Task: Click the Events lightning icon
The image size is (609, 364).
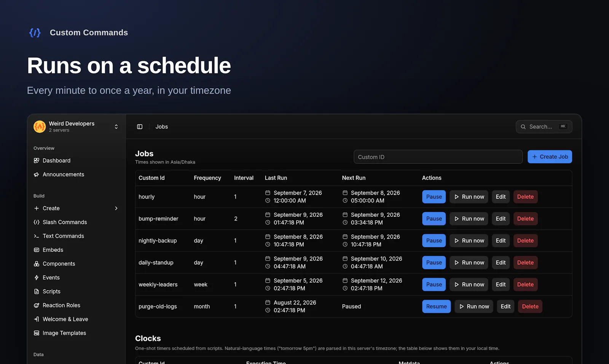Action: pos(37,278)
